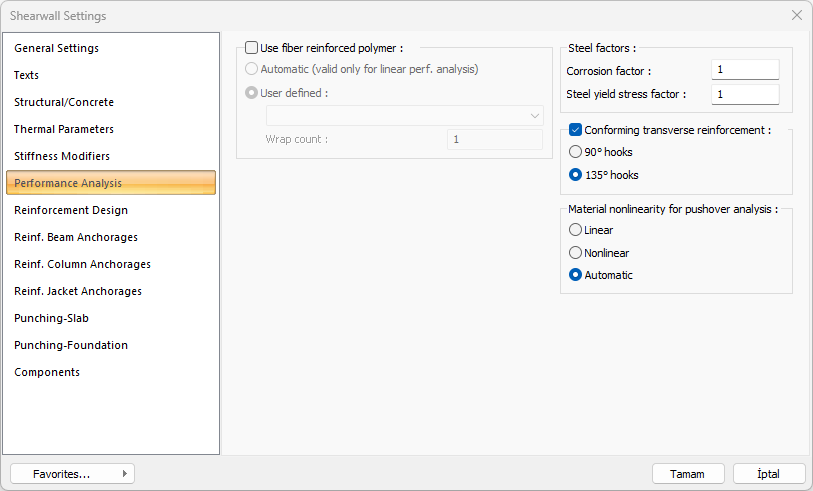Choose Linear material nonlinearity option
813x491 pixels.
[x=575, y=230]
